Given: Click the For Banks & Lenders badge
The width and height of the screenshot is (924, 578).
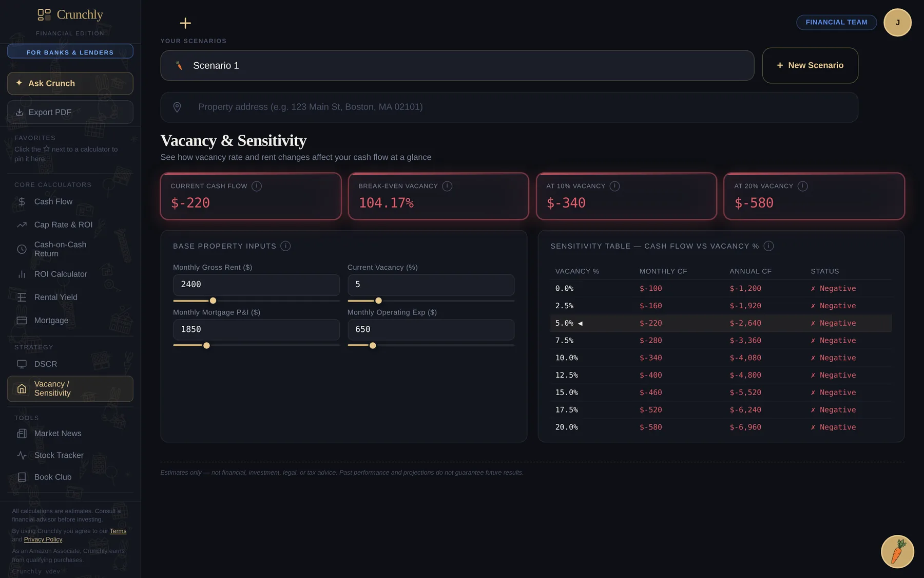Looking at the screenshot, I should click(70, 52).
